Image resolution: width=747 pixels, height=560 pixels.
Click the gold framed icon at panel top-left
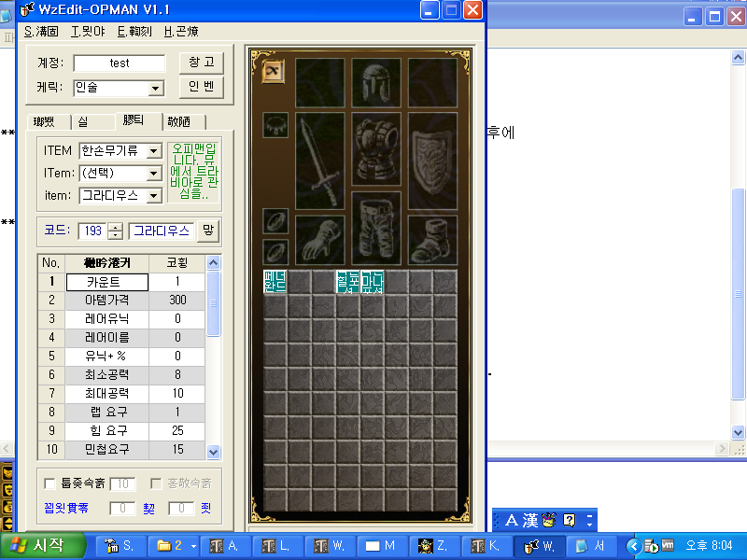(x=274, y=72)
